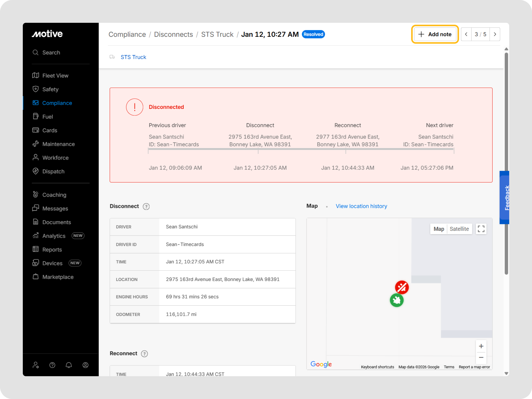This screenshot has width=532, height=399.
Task: Open the Compliance sidebar menu
Action: click(57, 103)
